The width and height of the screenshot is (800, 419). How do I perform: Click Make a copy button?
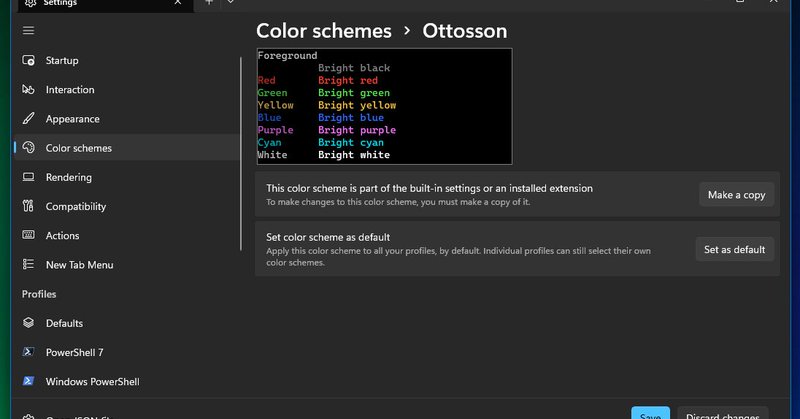[x=736, y=195]
